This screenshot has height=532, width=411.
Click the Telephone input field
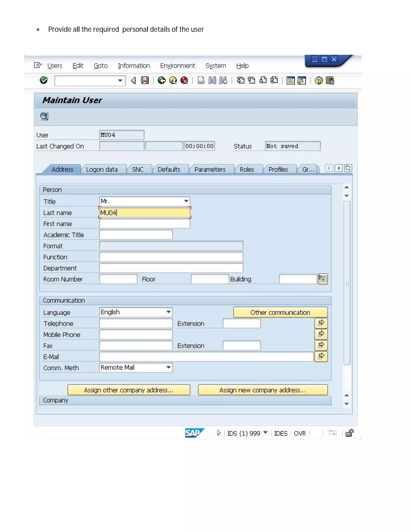click(136, 323)
